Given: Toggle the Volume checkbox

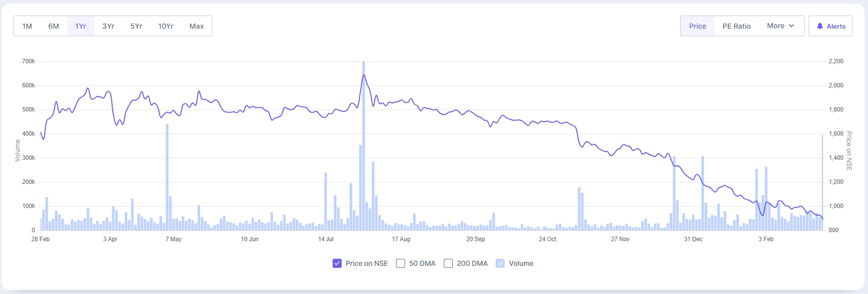Looking at the screenshot, I should [500, 263].
